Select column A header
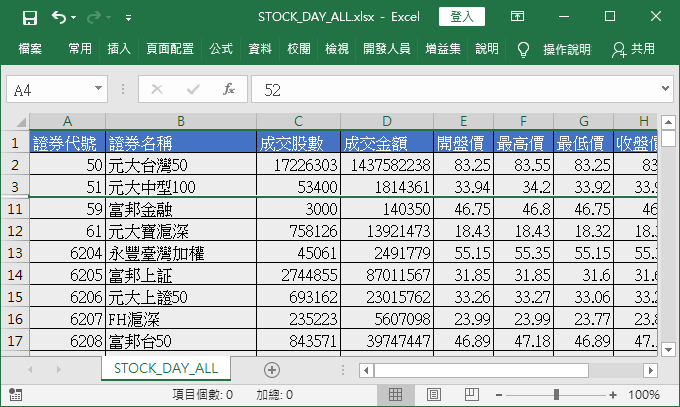 click(67, 121)
